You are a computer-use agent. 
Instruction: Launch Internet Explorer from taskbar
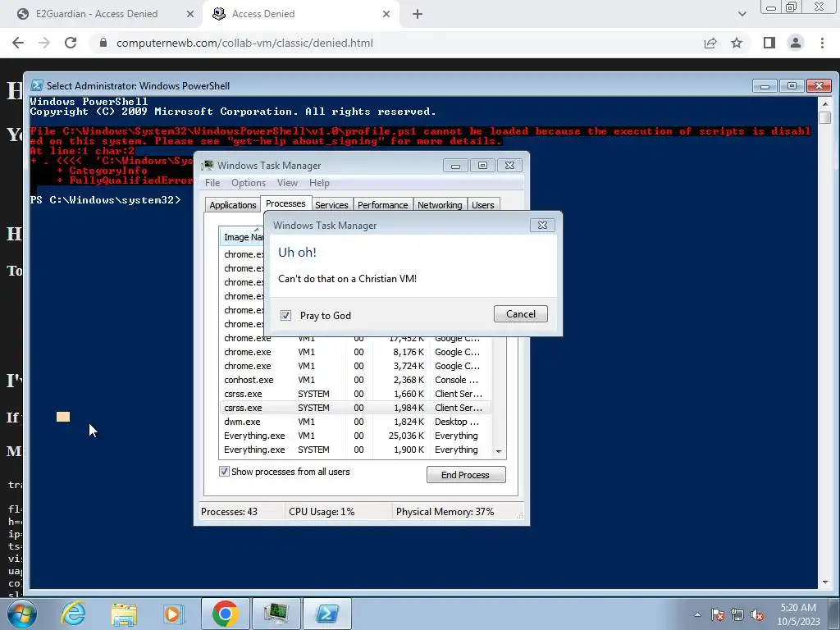(x=73, y=614)
